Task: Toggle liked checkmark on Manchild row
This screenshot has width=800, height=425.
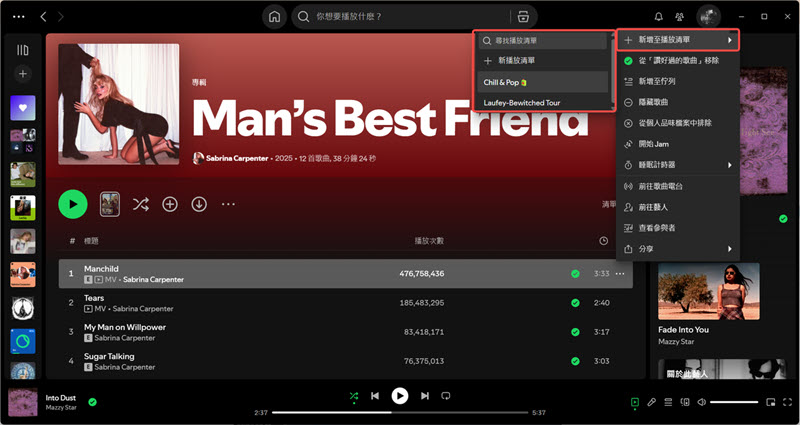Action: (576, 273)
